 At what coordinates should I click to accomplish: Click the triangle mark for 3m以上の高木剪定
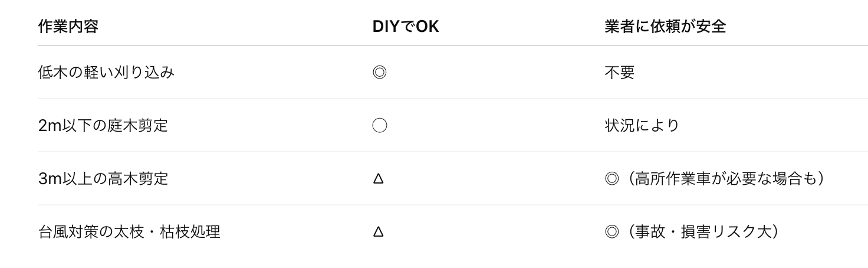tap(379, 179)
